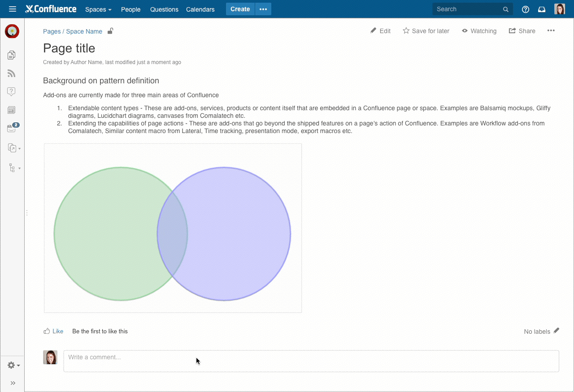Open the People menu item
Viewport: 574px width, 392px height.
pos(130,9)
